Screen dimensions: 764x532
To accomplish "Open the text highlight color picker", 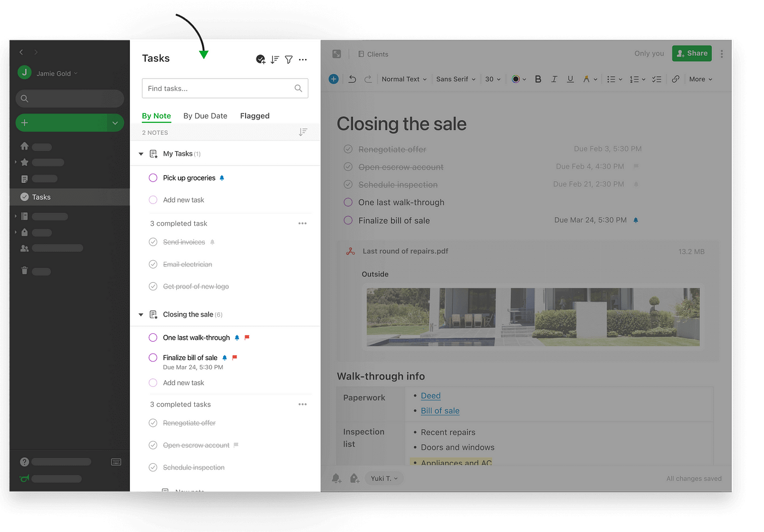I will pyautogui.click(x=590, y=79).
